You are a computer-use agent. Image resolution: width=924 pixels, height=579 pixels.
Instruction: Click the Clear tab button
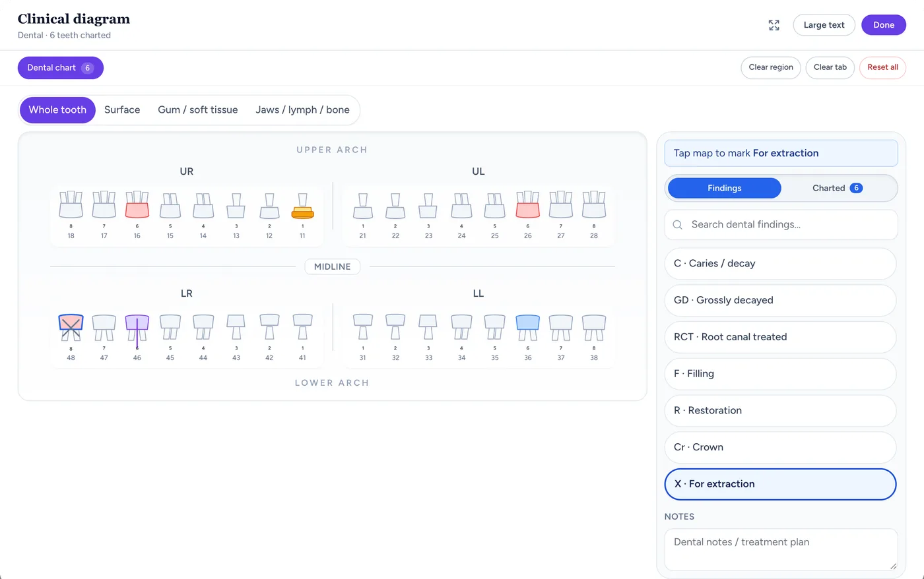(830, 68)
